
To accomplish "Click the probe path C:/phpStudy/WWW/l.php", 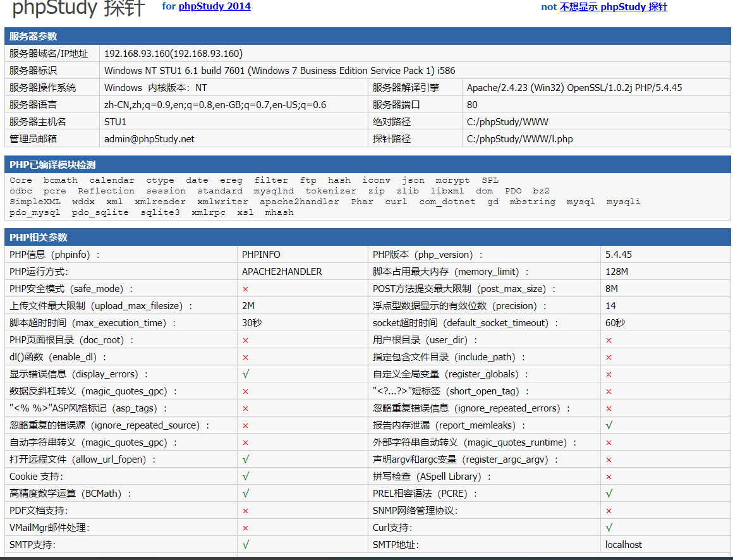I will pyautogui.click(x=519, y=139).
